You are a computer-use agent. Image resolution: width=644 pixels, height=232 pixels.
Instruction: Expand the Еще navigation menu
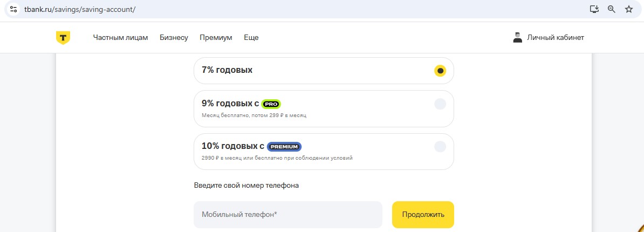coord(251,38)
